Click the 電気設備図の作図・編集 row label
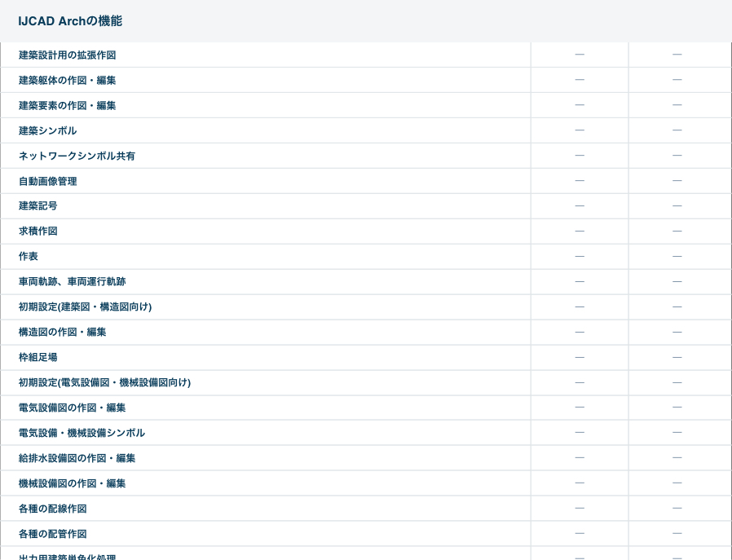The image size is (732, 560). coord(72,408)
